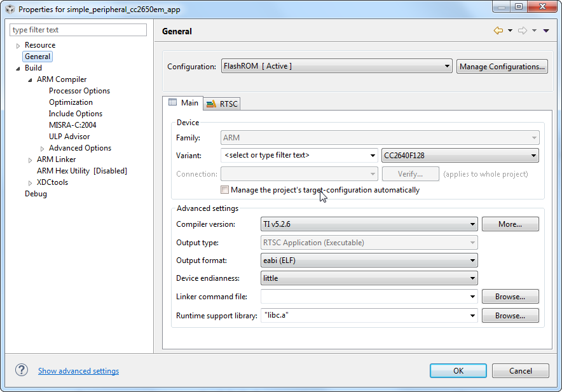
Task: Click the help question mark icon
Action: [22, 370]
